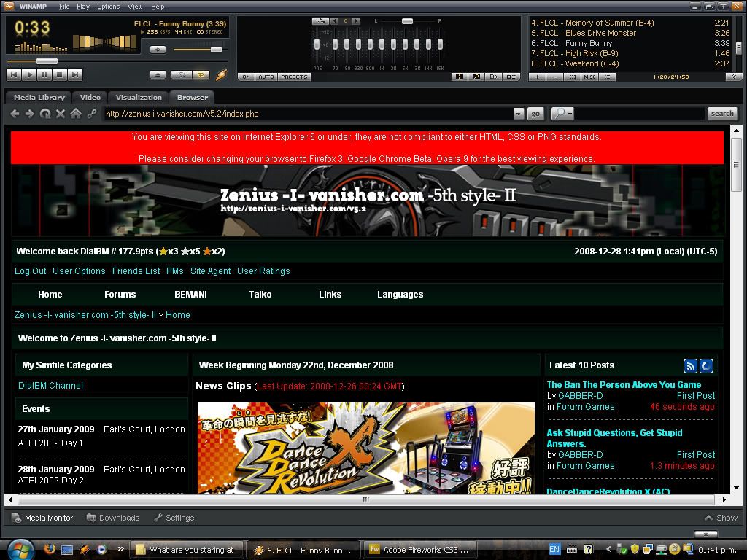
Task: Go forward in the browser
Action: [29, 114]
